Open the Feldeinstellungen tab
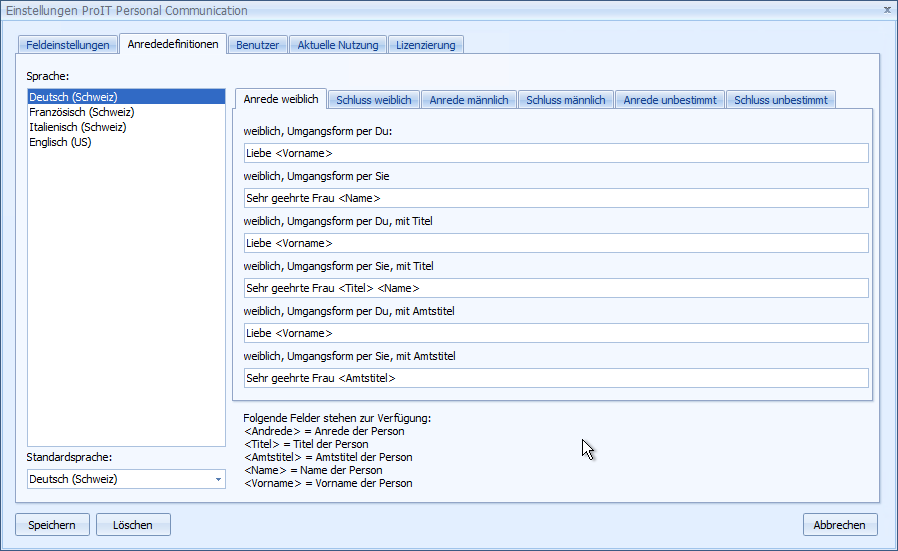 [68, 45]
